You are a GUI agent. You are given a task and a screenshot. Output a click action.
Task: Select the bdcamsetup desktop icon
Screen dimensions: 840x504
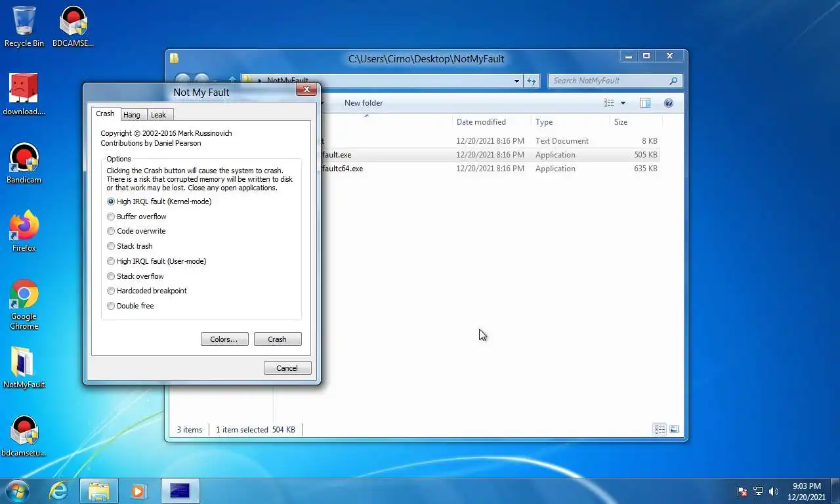click(x=24, y=436)
